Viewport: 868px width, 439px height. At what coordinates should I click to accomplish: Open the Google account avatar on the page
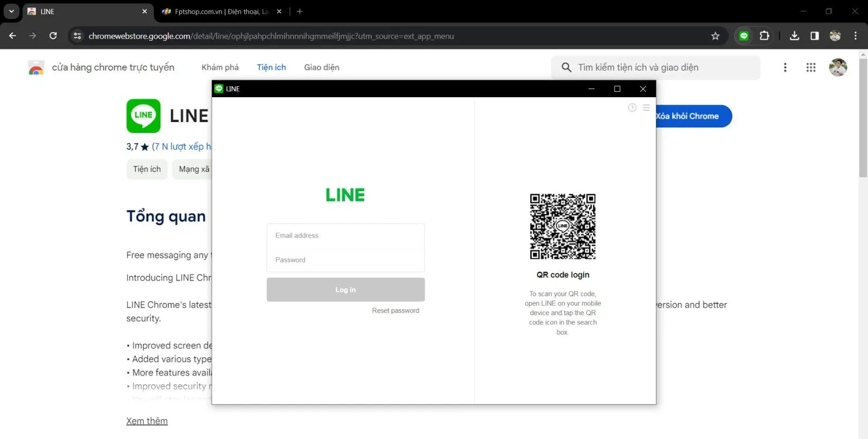(x=838, y=67)
